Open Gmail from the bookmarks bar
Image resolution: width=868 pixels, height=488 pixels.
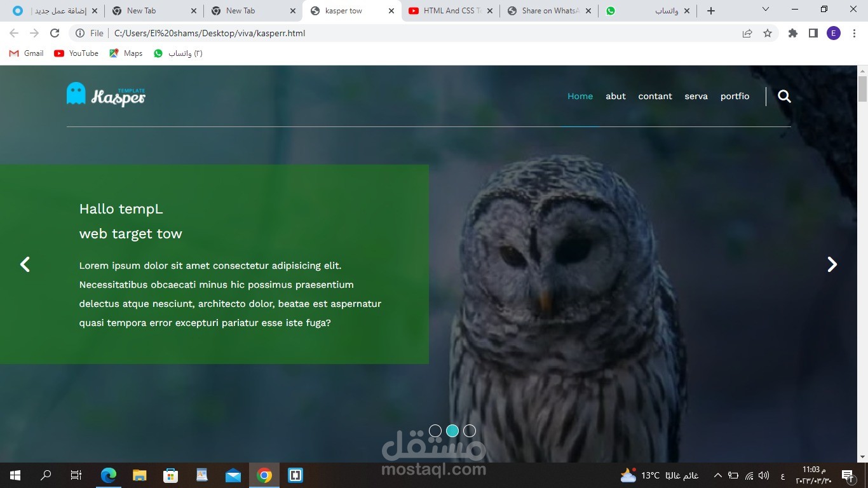[25, 53]
